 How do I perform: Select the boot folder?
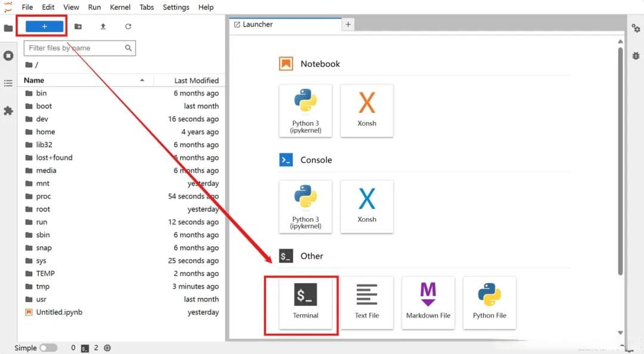(x=121, y=106)
